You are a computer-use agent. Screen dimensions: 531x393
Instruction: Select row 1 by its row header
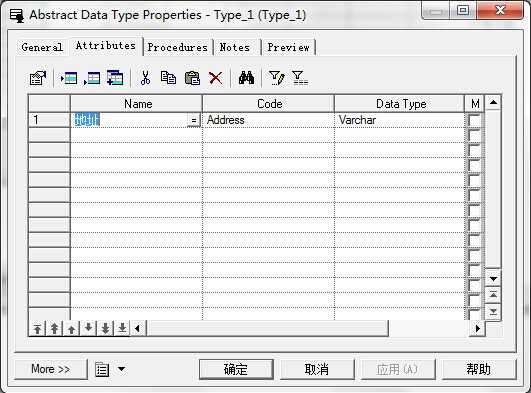click(49, 120)
